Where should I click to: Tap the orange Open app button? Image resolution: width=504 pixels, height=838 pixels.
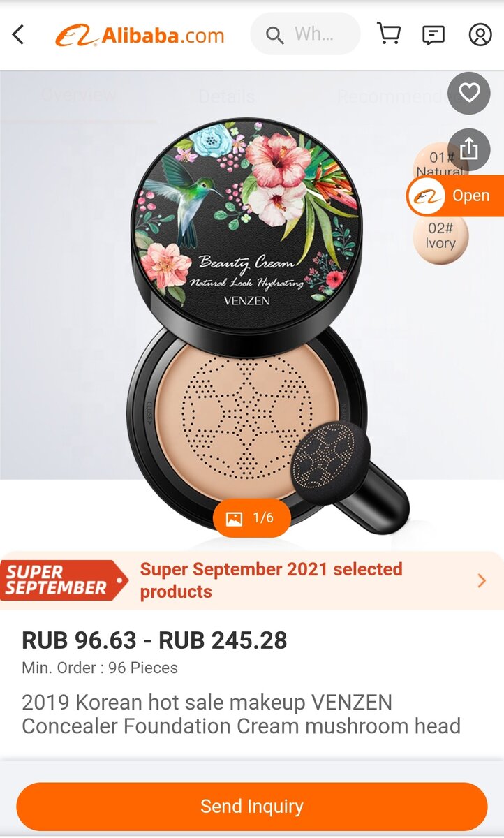pyautogui.click(x=455, y=196)
